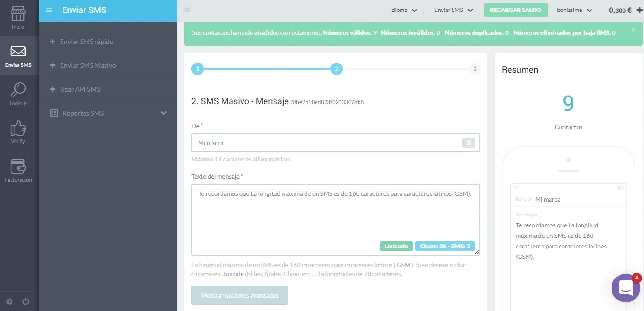Screen dimensions: 644x311
Task: Click the Resumen heading
Action: (x=520, y=70)
